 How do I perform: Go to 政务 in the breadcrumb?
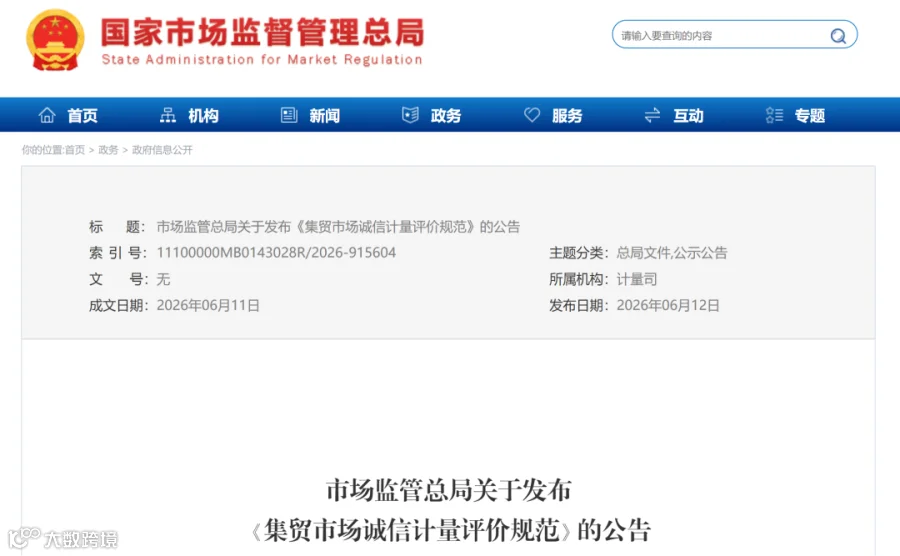[x=108, y=150]
